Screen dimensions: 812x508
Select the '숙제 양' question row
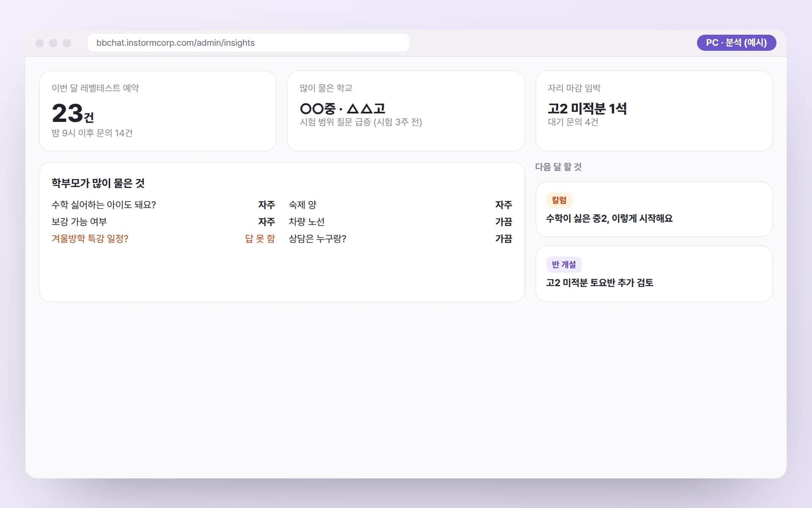(400, 205)
